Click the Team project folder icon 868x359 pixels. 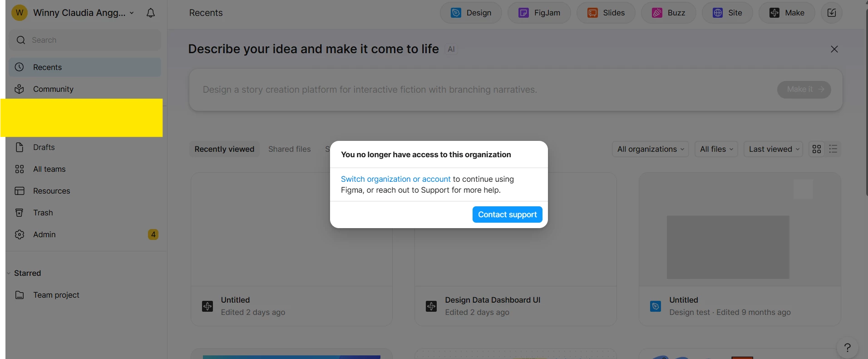tap(19, 295)
